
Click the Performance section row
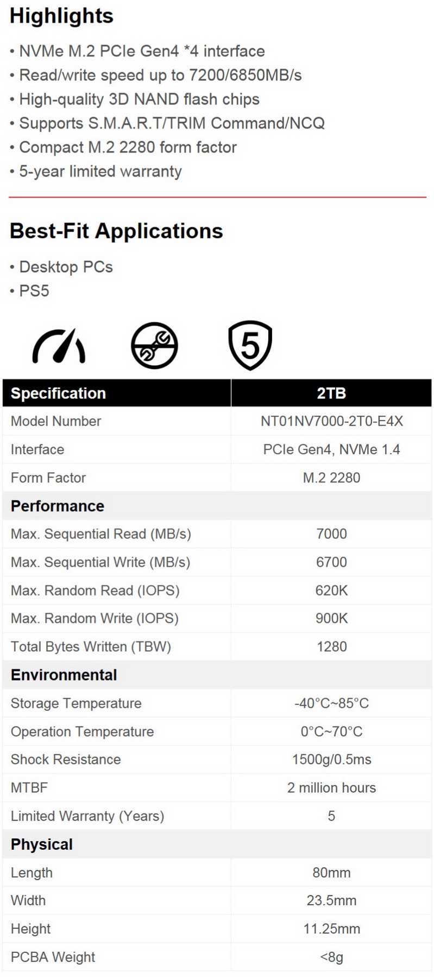coord(217,506)
